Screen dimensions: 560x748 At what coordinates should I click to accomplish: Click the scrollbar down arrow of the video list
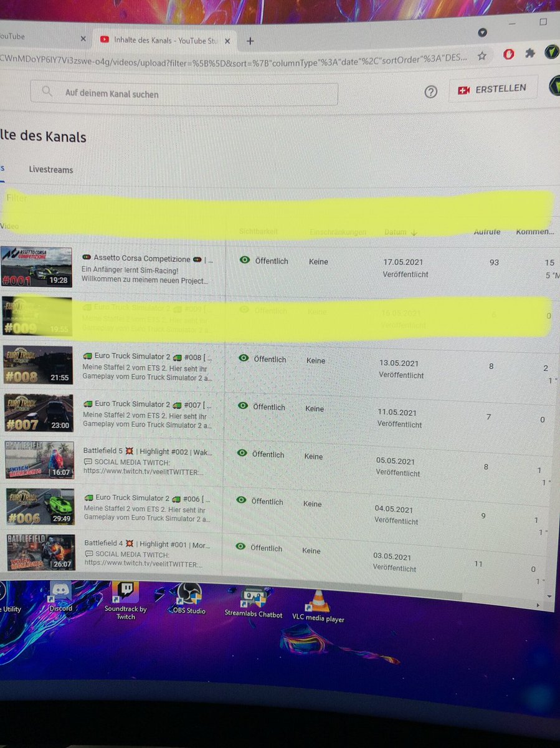pyautogui.click(x=548, y=597)
